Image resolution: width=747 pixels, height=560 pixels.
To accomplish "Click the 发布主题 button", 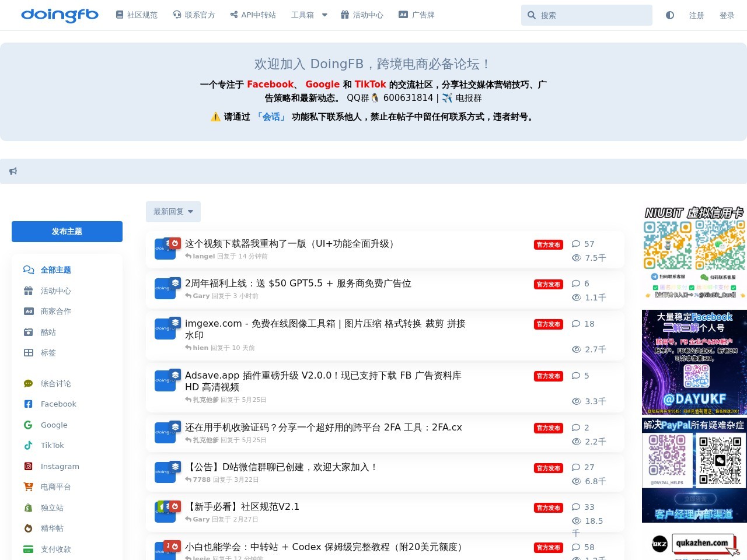I will 67,232.
